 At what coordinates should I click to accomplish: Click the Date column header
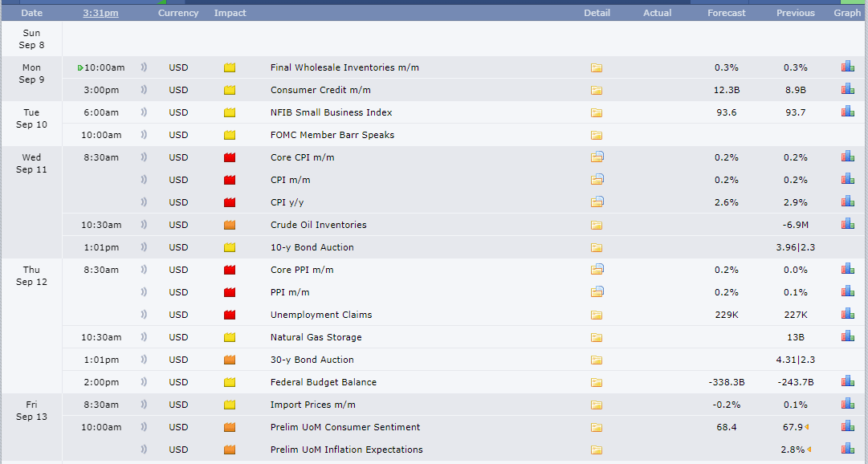31,13
